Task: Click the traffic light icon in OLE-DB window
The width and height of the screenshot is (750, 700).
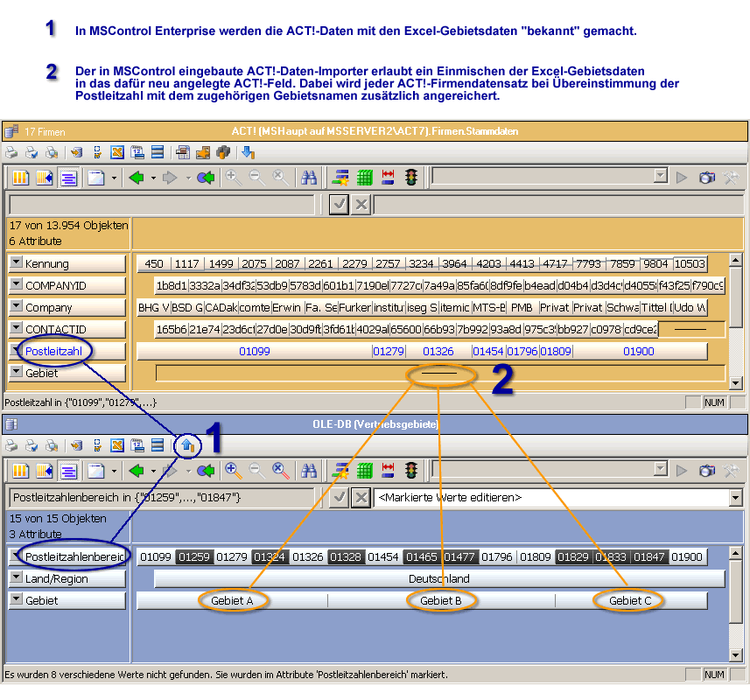Action: [410, 471]
